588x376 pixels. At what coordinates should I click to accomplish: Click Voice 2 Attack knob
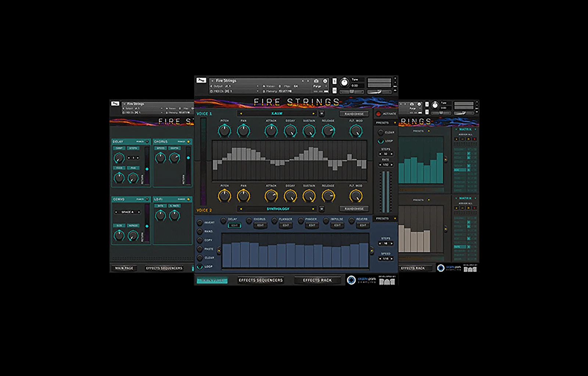(271, 196)
